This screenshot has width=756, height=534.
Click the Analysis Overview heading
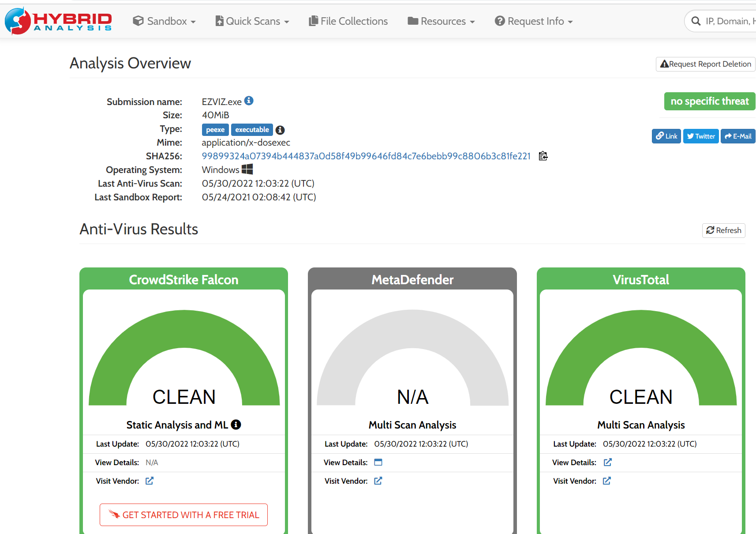point(130,63)
